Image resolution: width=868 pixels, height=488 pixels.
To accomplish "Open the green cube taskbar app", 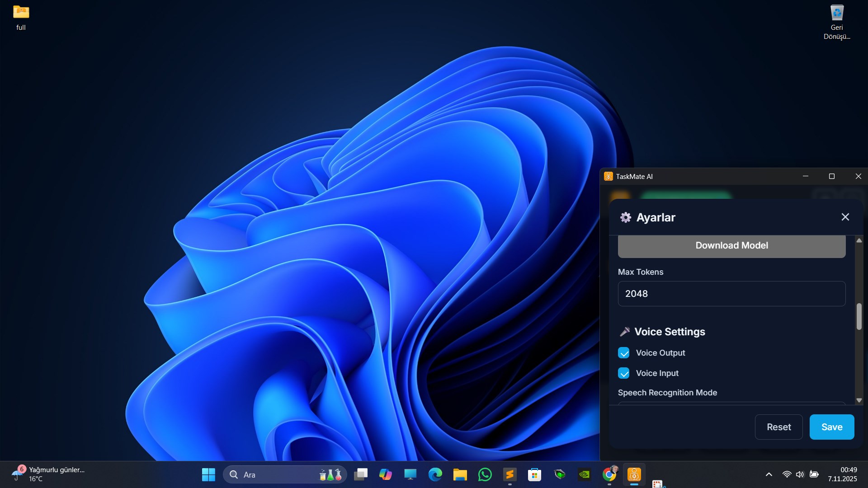I will (x=560, y=474).
